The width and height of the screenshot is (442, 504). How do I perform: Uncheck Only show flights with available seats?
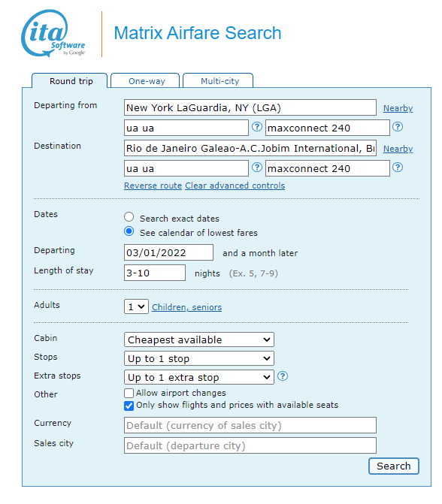129,406
